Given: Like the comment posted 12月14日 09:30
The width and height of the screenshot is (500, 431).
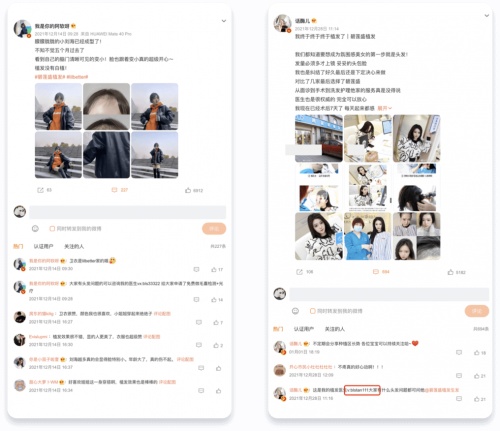Looking at the screenshot, I should tap(214, 269).
